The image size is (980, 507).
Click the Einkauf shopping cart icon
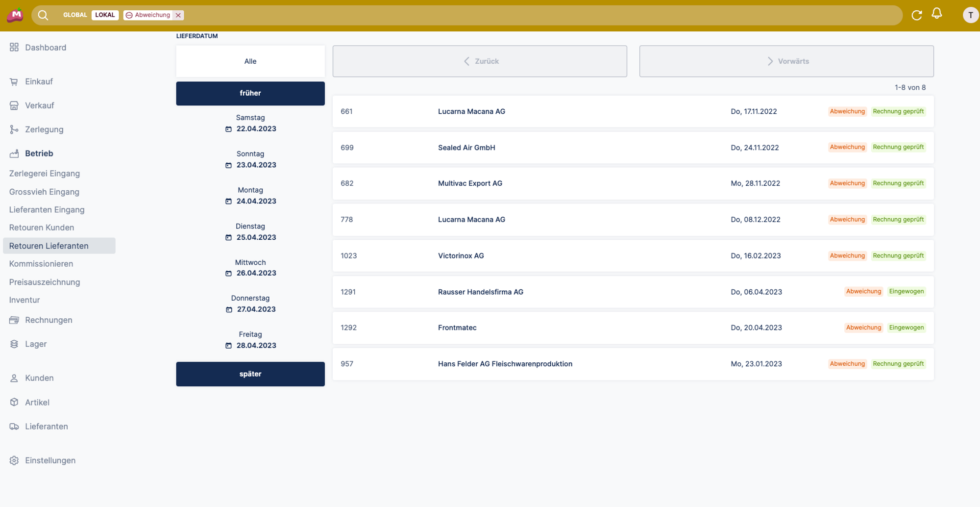click(14, 82)
